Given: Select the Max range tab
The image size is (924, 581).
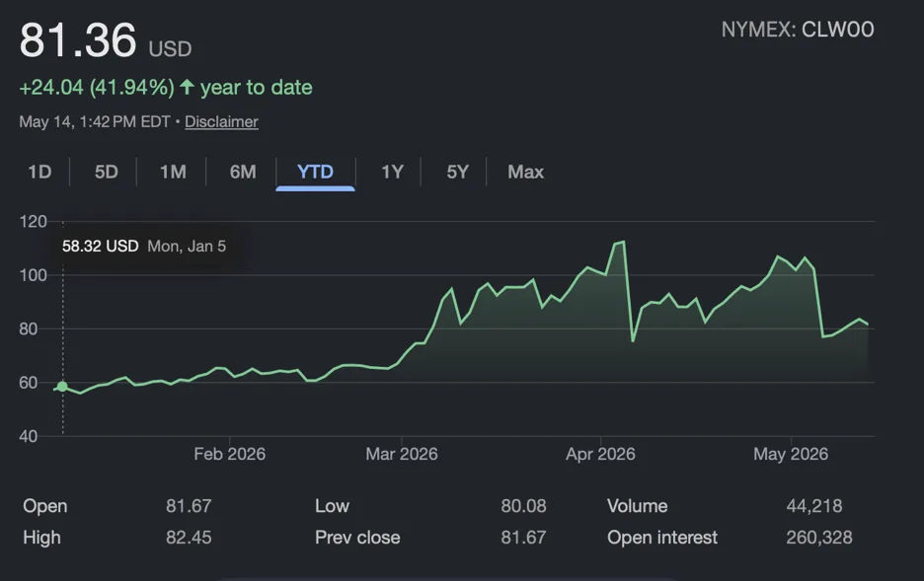Looking at the screenshot, I should coord(525,172).
